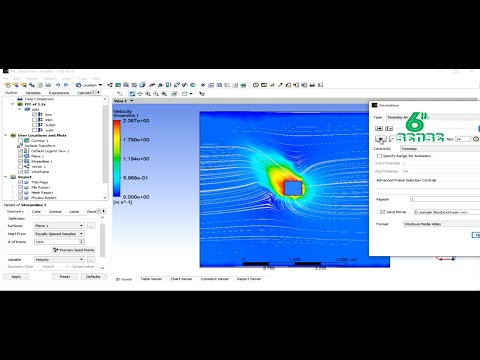
Task: Enable the Vector 1 checkbox
Action: (21, 167)
